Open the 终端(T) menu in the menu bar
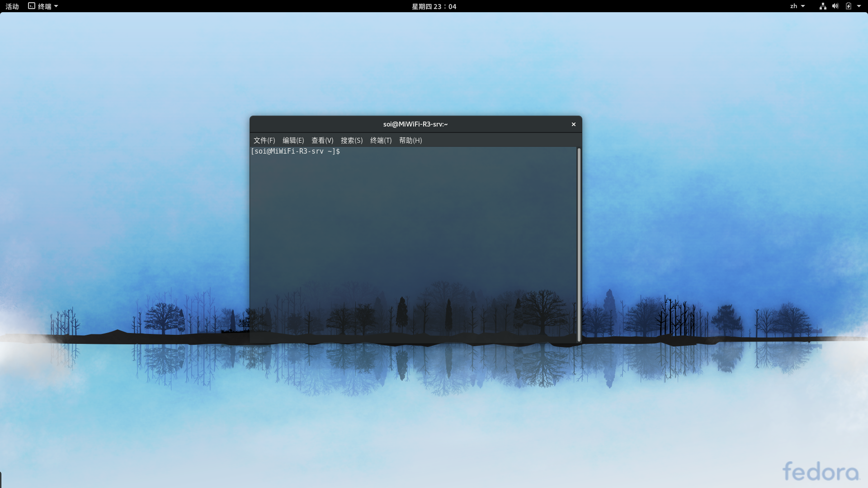The image size is (868, 488). [x=381, y=141]
